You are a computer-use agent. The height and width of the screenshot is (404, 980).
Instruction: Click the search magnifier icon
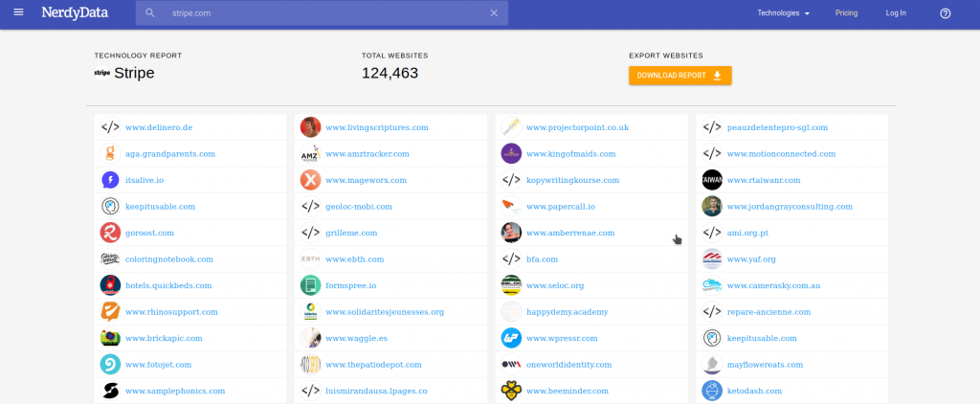(x=150, y=12)
